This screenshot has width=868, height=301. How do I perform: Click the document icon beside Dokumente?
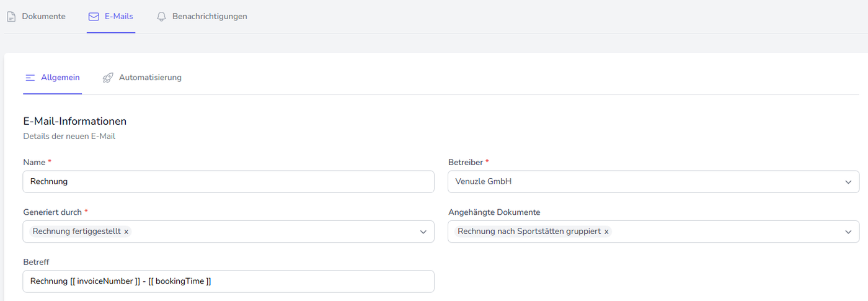[x=11, y=17]
